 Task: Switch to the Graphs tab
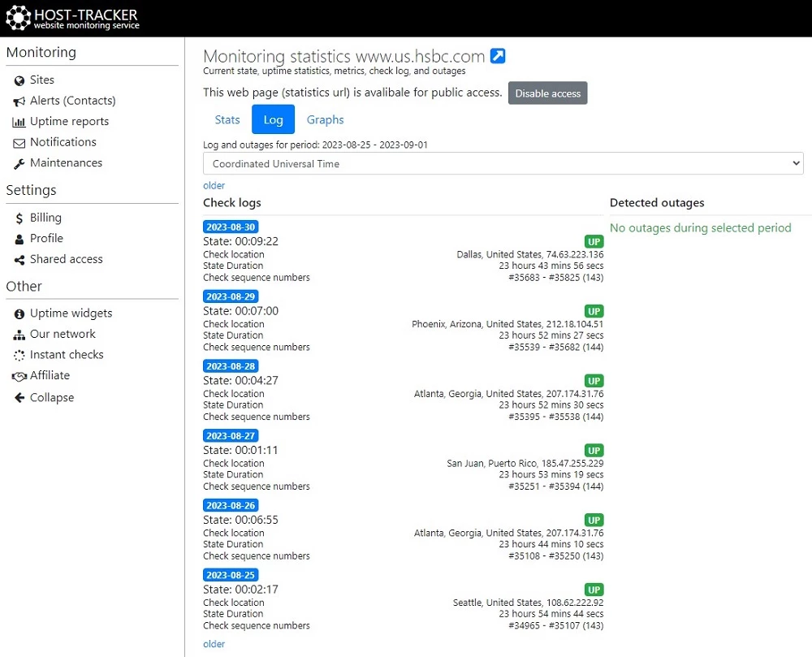point(326,119)
